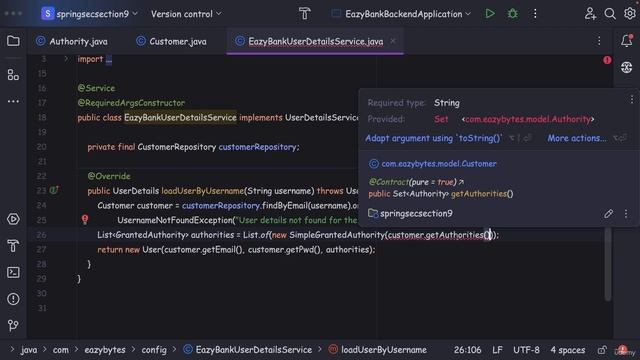640x360 pixels.
Task: Follow the com.eazybytes.model.Authority type link
Action: [528, 119]
